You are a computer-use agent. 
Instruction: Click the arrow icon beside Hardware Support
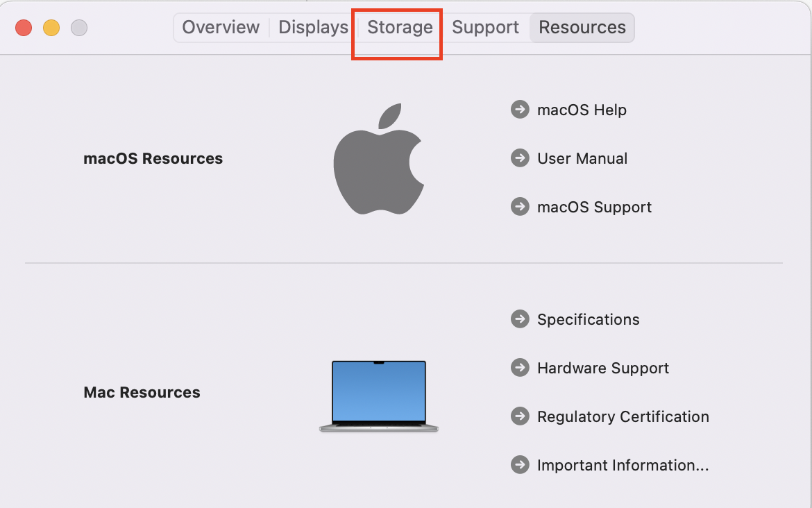click(x=520, y=368)
